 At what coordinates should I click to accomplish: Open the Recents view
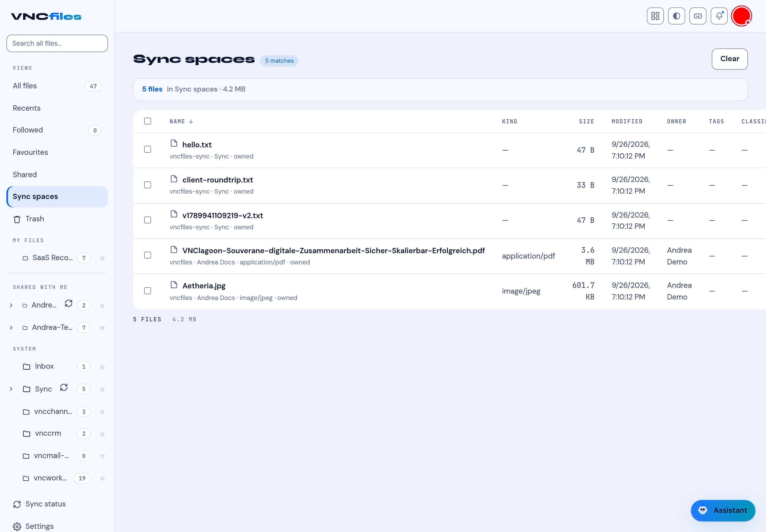[57, 108]
